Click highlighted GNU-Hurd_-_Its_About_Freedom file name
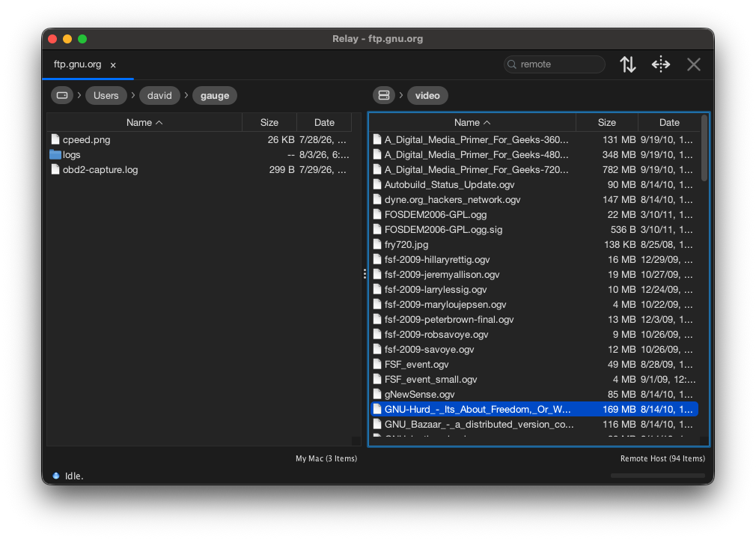The image size is (756, 540). pyautogui.click(x=478, y=409)
